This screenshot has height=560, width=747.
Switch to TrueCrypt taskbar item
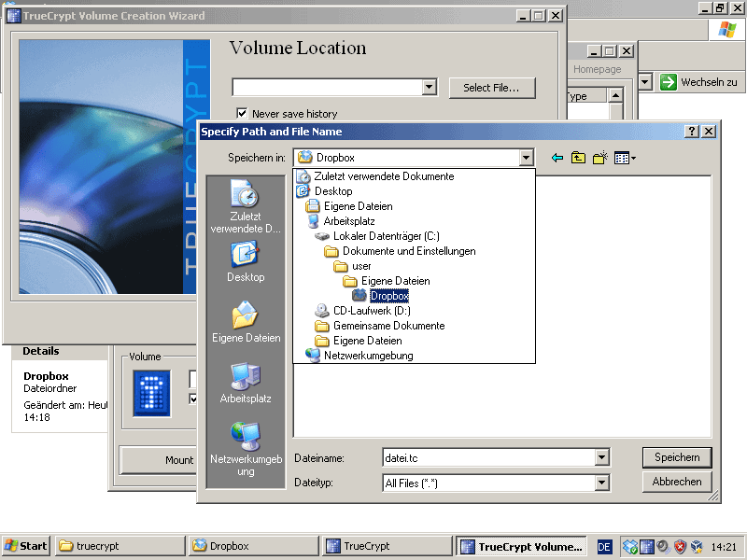[388, 546]
